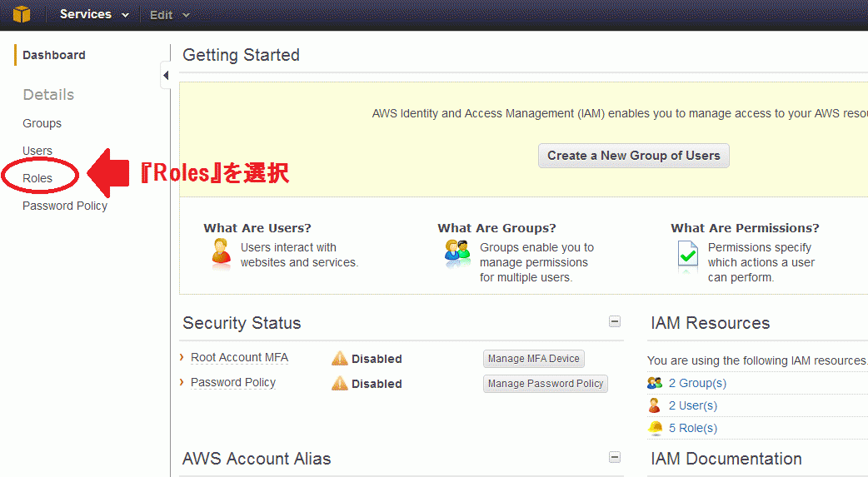Open the Services dropdown menu

click(x=94, y=14)
